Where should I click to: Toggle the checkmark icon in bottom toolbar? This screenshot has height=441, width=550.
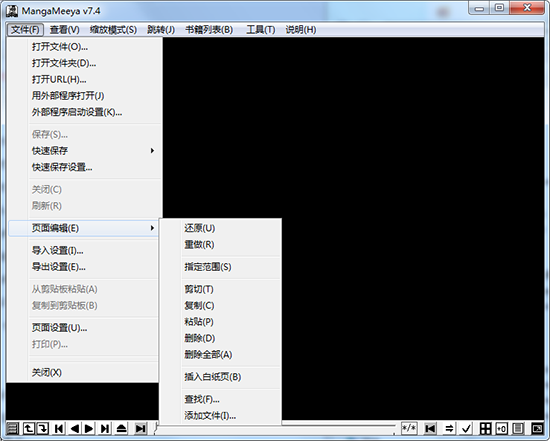467,428
